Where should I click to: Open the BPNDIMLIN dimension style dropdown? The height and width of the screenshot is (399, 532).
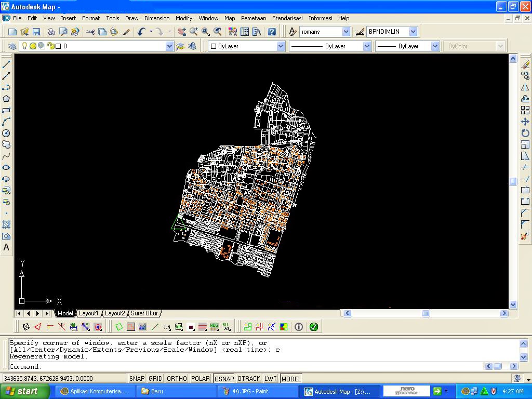(413, 32)
